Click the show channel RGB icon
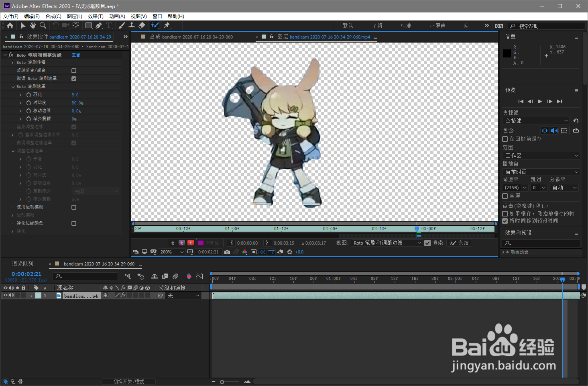The width and height of the screenshot is (588, 386). point(245,252)
